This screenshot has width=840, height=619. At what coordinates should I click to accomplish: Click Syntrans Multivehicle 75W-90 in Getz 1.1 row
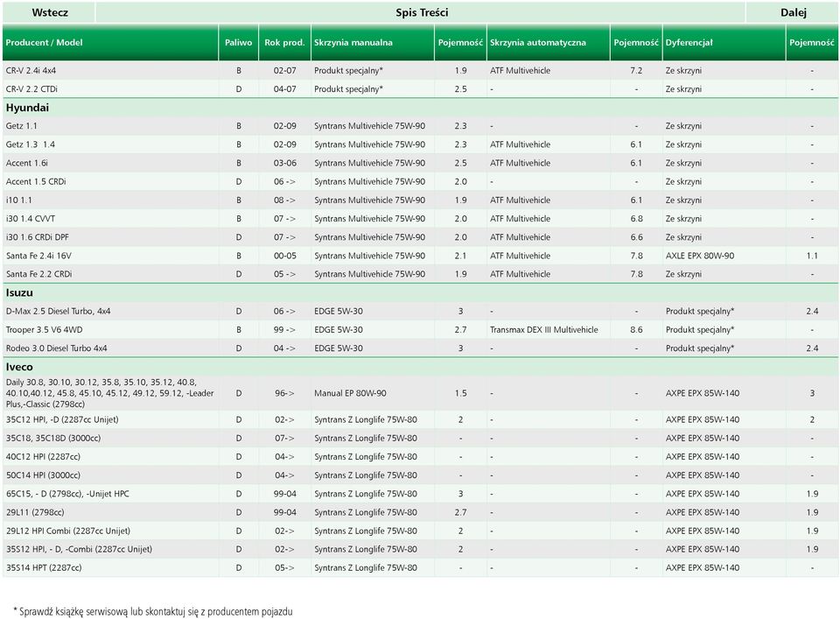[369, 126]
